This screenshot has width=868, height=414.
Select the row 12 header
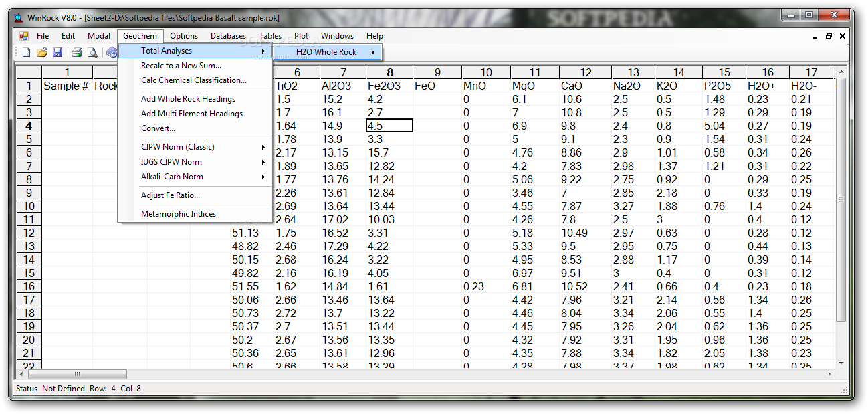(x=29, y=233)
